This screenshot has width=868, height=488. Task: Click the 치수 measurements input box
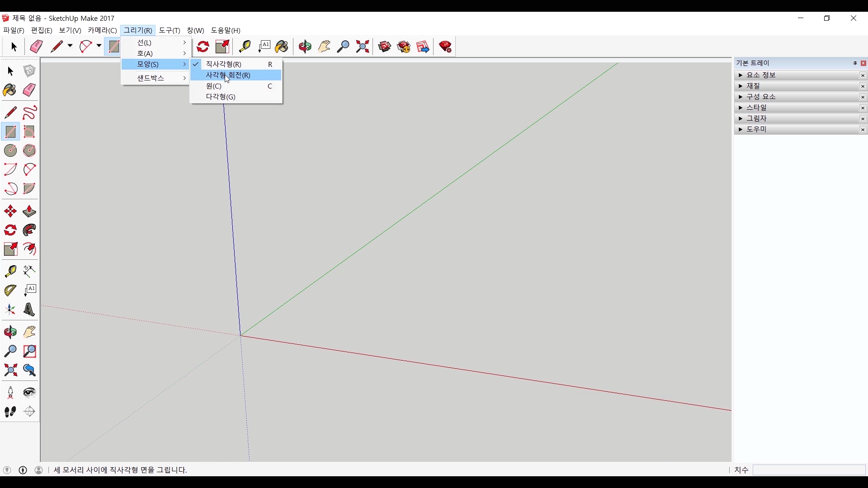pyautogui.click(x=808, y=470)
